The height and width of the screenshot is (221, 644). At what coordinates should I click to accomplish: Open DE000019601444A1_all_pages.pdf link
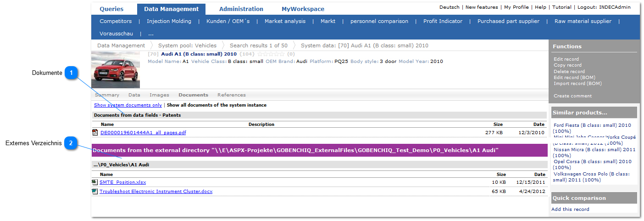[x=143, y=133]
